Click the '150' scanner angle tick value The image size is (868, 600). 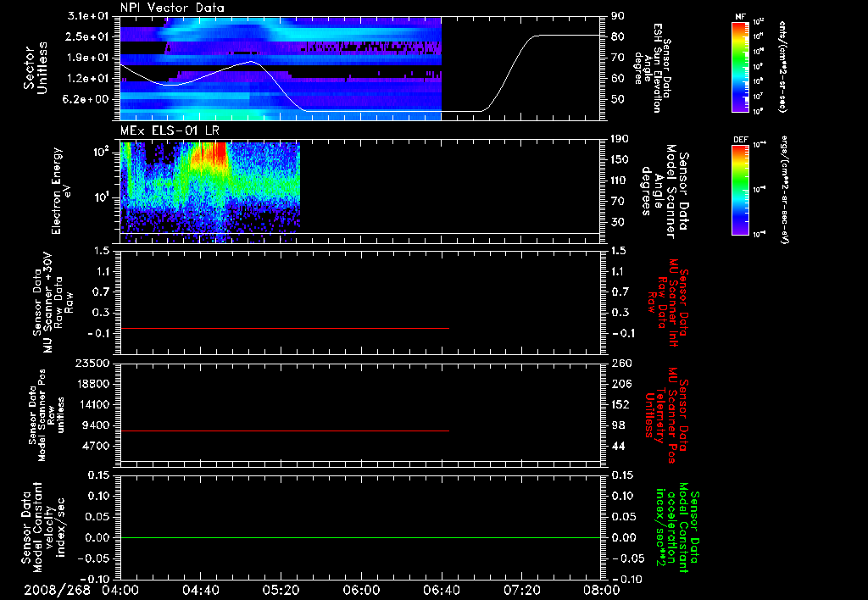coord(621,160)
